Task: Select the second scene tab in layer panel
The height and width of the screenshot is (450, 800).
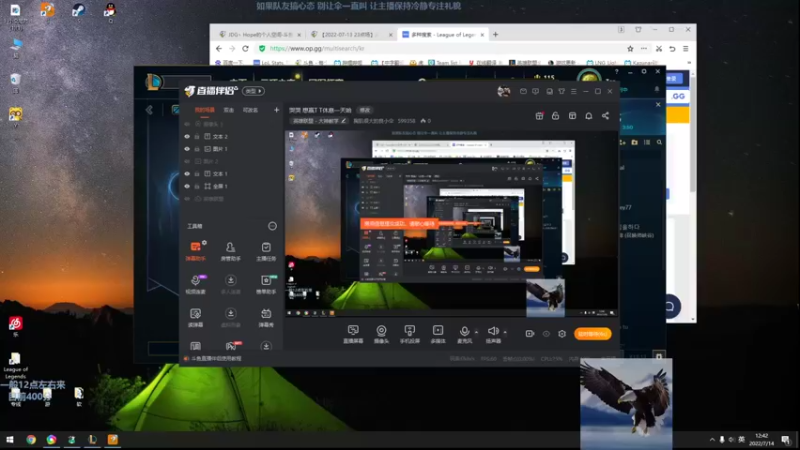Action: tap(229, 110)
